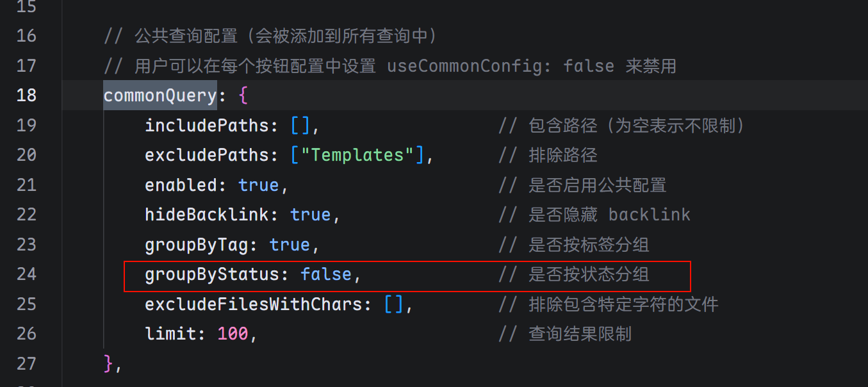This screenshot has width=868, height=387.
Task: Click the comment 查询结果限制
Action: tap(580, 334)
